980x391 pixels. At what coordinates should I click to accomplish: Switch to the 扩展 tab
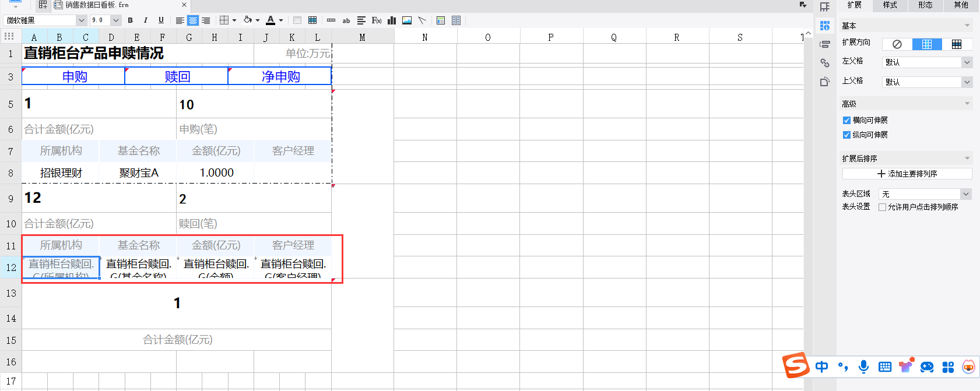(854, 5)
